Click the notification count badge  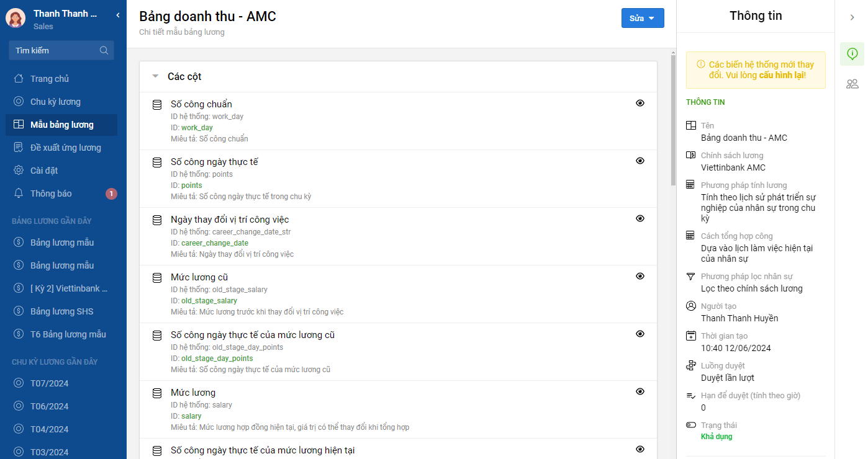[111, 194]
